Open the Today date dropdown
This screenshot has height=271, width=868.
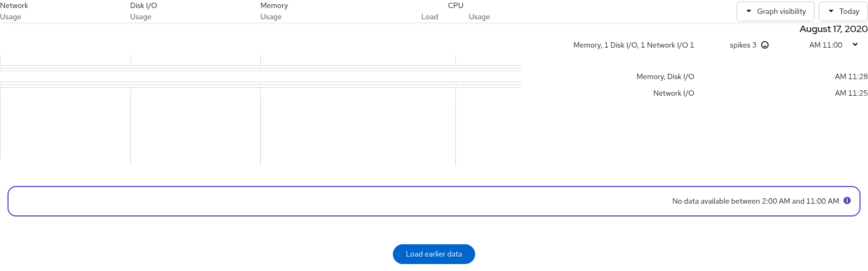pyautogui.click(x=843, y=11)
